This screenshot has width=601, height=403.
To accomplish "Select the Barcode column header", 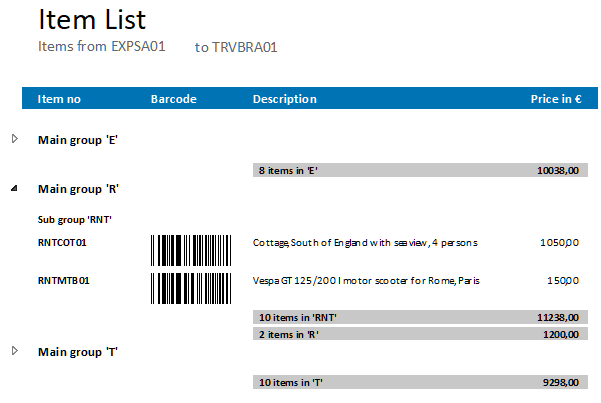I will 174,99.
